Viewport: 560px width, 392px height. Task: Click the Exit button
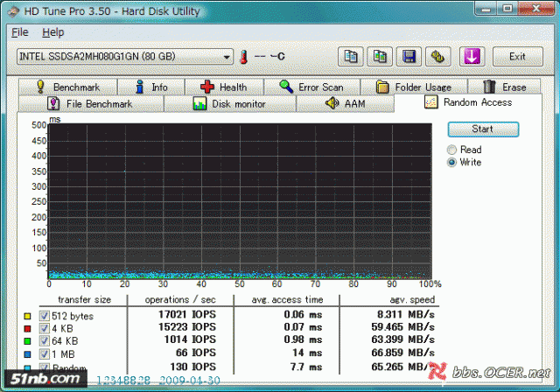517,57
